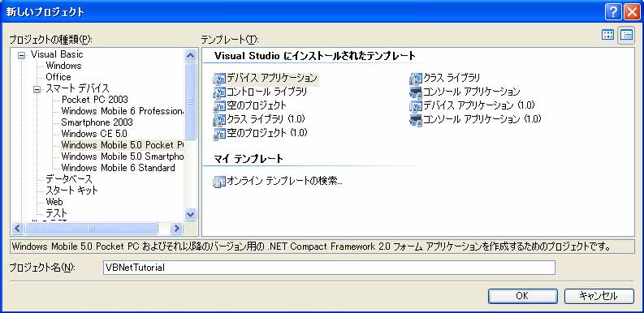
Task: Collapse the スマート デバイス tree node
Action: (x=37, y=89)
